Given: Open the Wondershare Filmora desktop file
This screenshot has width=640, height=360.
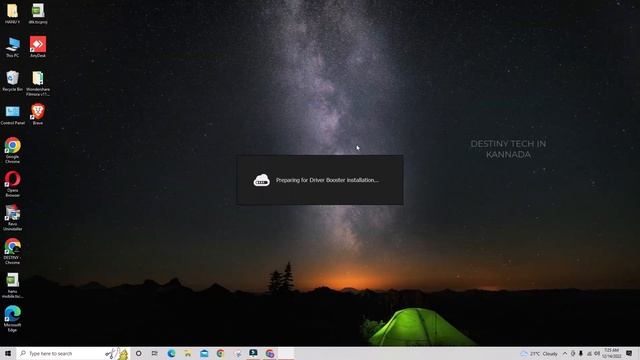Looking at the screenshot, I should tap(38, 83).
